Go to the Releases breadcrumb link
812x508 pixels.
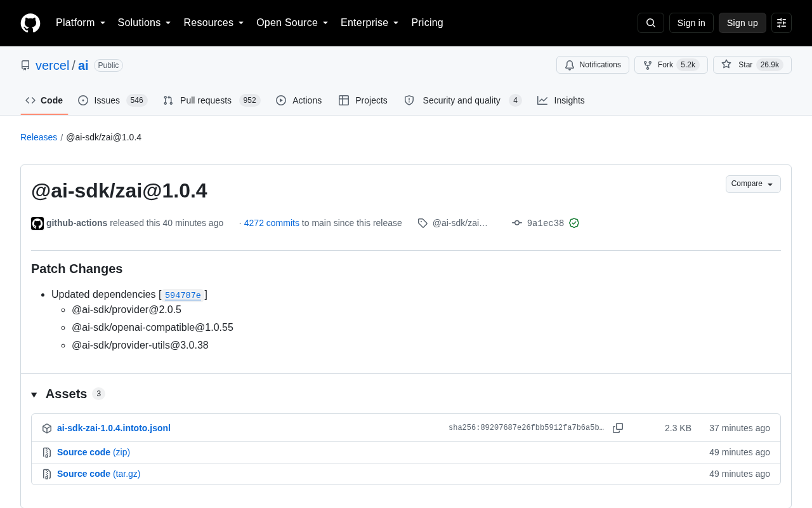[x=39, y=137]
